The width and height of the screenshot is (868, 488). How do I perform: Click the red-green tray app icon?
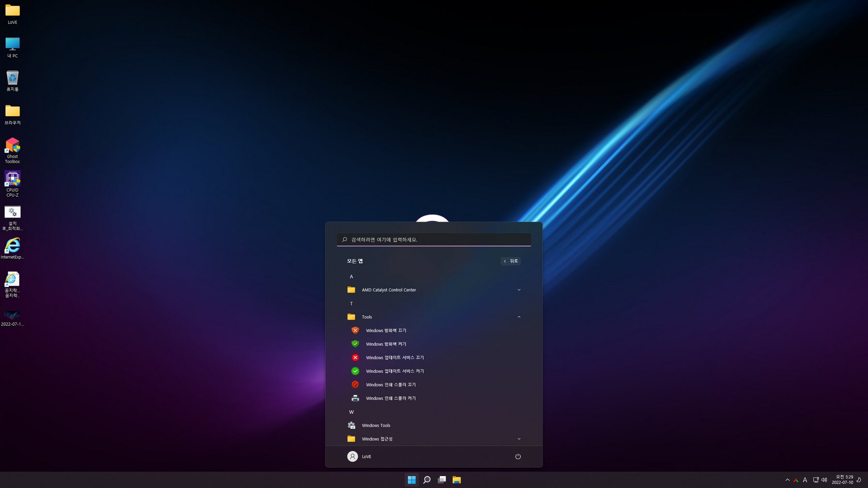coord(796,480)
